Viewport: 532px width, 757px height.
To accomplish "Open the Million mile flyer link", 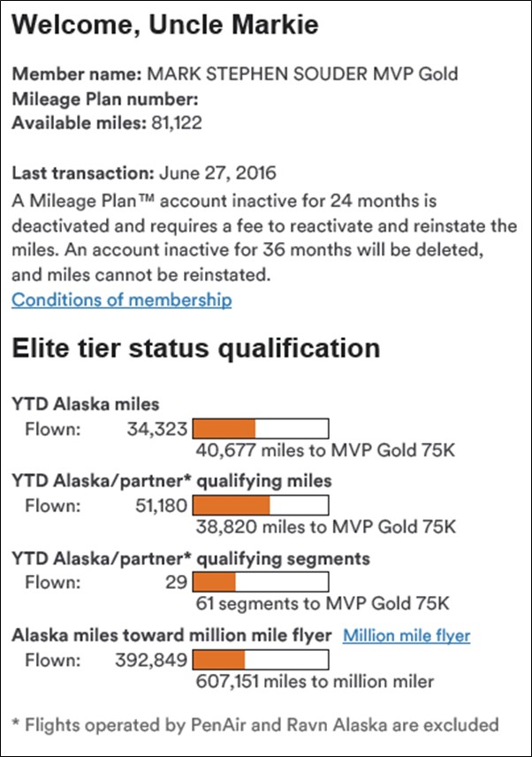I will (407, 635).
